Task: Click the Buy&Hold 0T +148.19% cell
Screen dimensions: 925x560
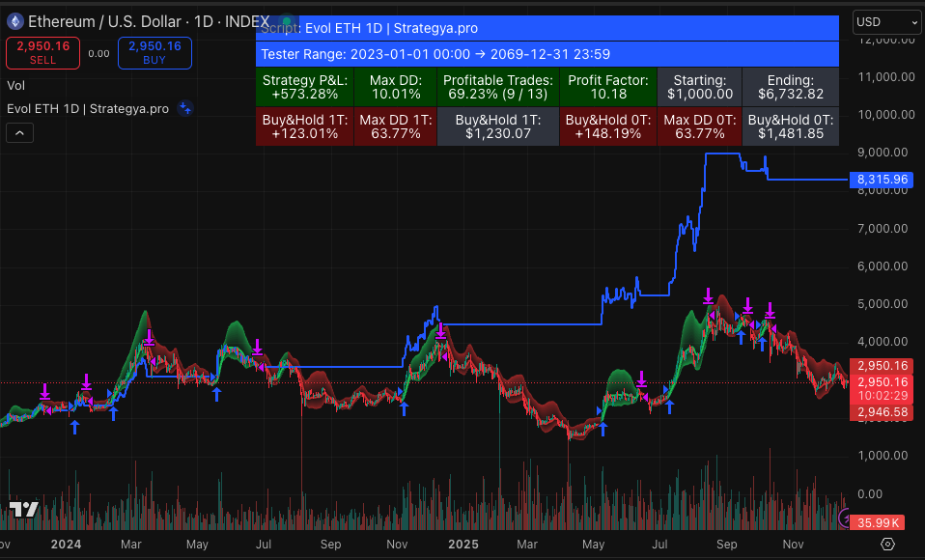Action: tap(608, 126)
